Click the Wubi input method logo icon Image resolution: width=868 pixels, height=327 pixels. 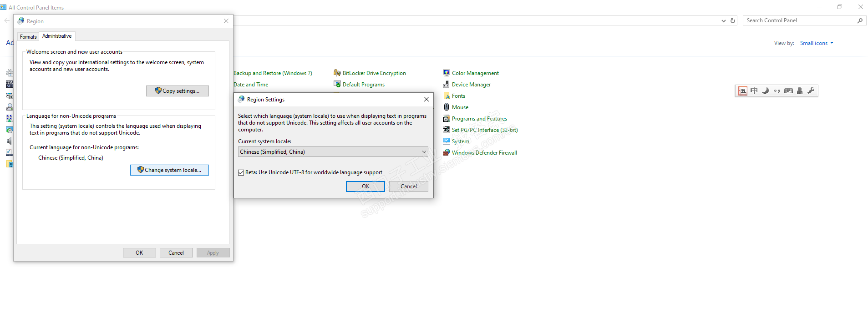(x=743, y=91)
